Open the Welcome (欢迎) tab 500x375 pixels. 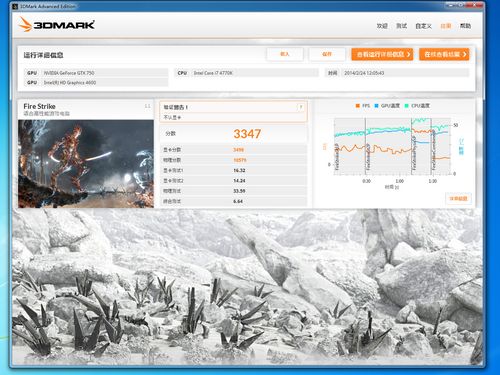coord(382,26)
